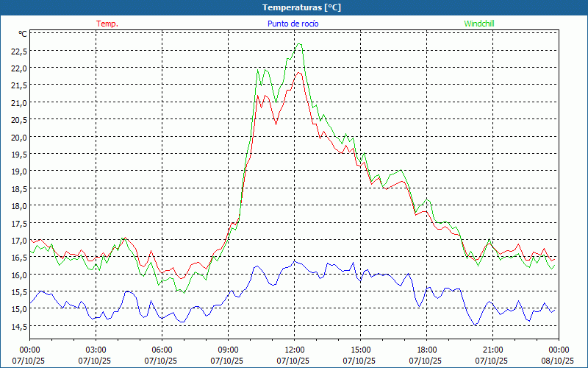This screenshot has height=368, width=588.
Task: Click the 08/10/25 date label
Action: [558, 361]
